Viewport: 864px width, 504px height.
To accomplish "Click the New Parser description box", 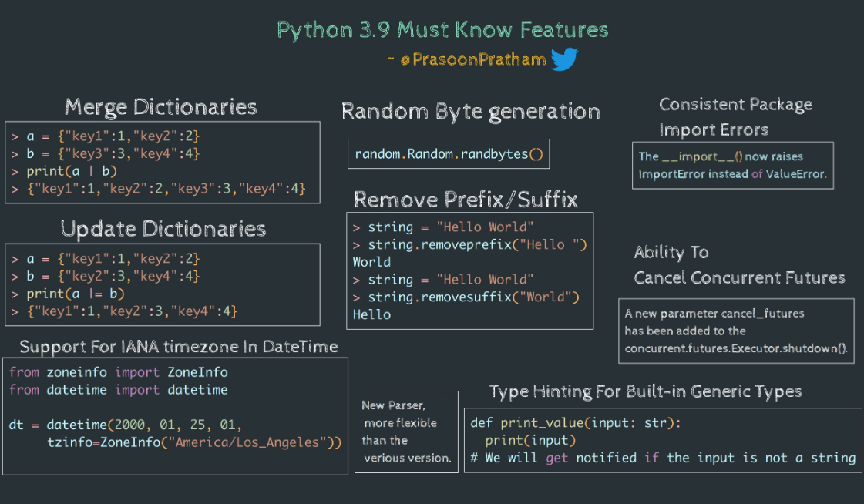I will [x=406, y=432].
